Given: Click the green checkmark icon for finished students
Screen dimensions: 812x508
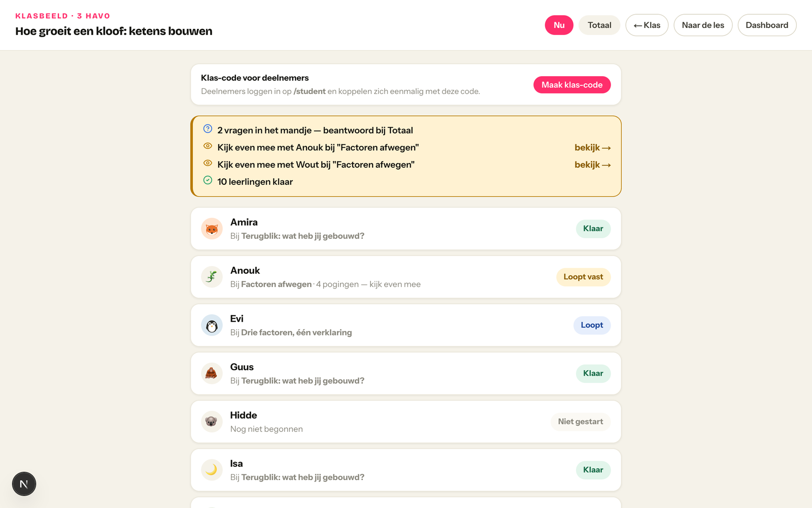Looking at the screenshot, I should pos(208,180).
